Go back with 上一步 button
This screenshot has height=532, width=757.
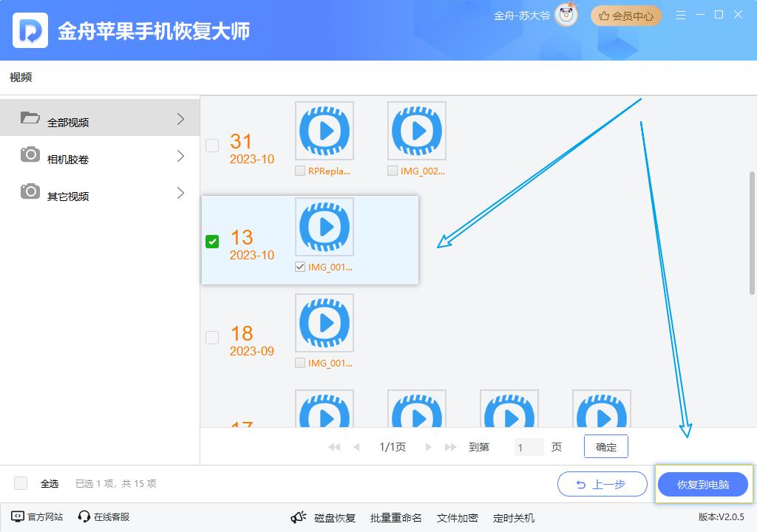(601, 485)
